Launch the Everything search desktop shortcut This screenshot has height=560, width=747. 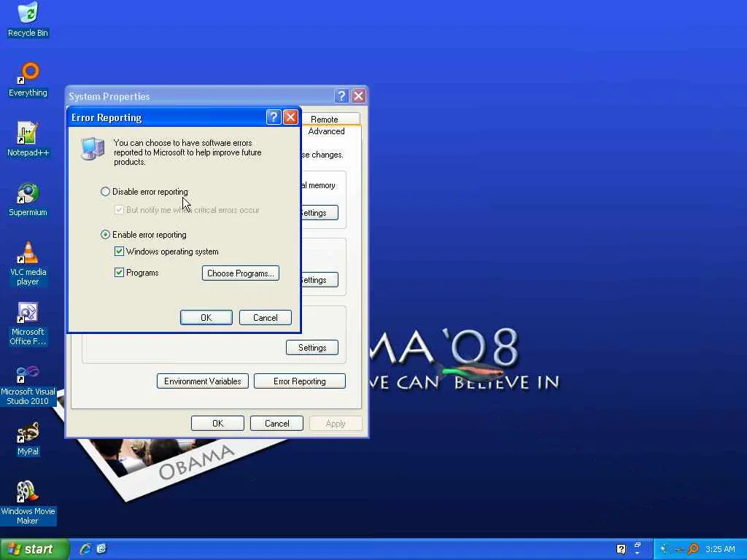click(x=28, y=79)
